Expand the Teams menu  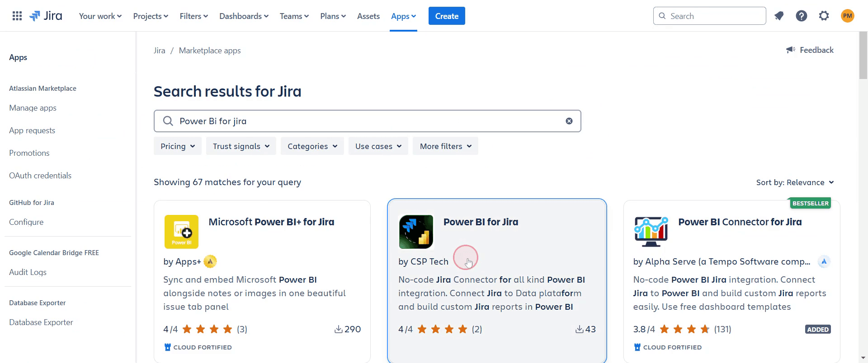click(x=294, y=16)
